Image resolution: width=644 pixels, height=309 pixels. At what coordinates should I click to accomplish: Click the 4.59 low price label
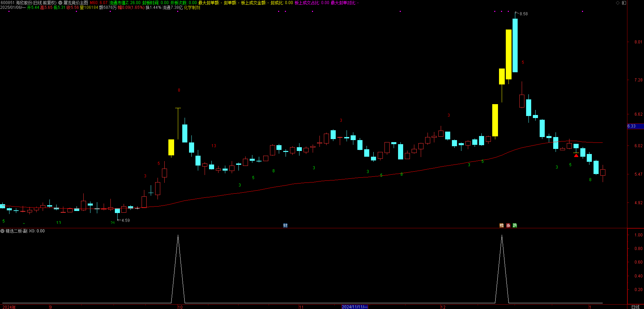pos(126,220)
